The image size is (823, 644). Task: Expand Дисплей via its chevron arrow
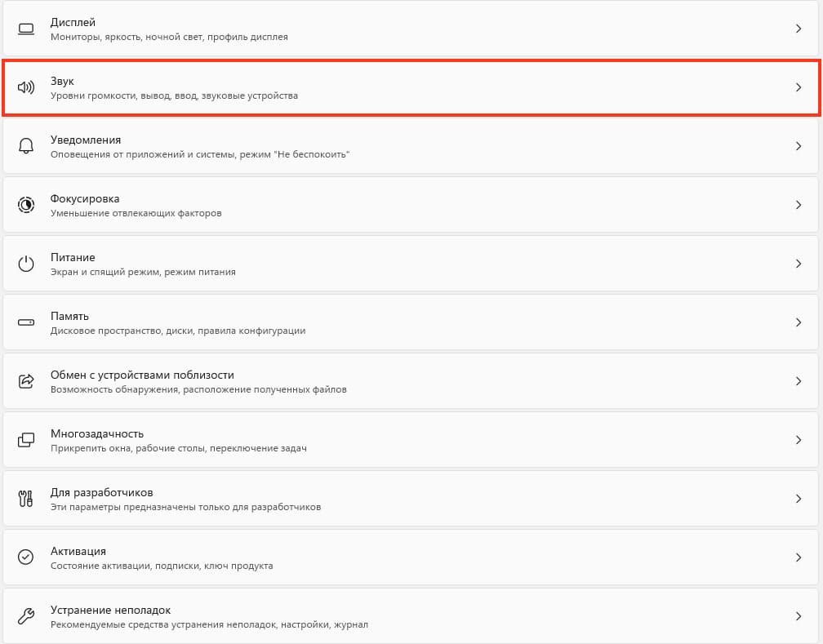799,29
